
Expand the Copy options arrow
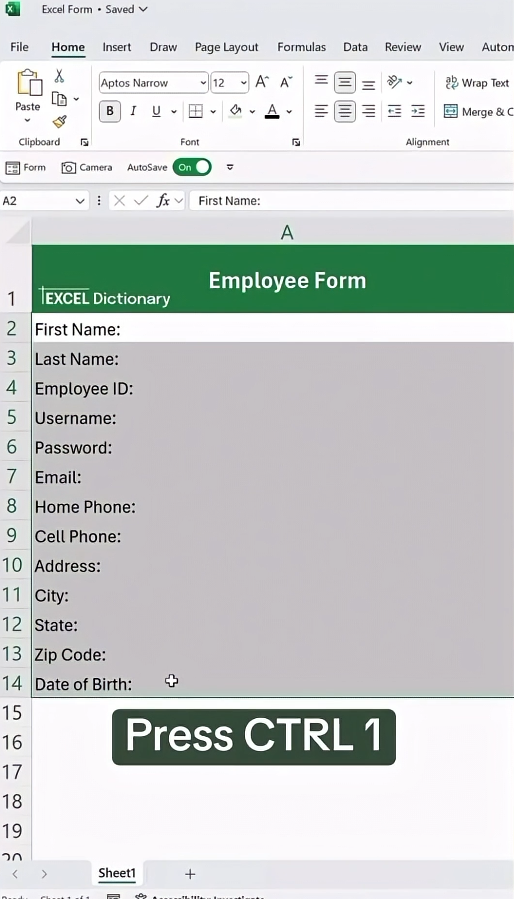[x=76, y=99]
